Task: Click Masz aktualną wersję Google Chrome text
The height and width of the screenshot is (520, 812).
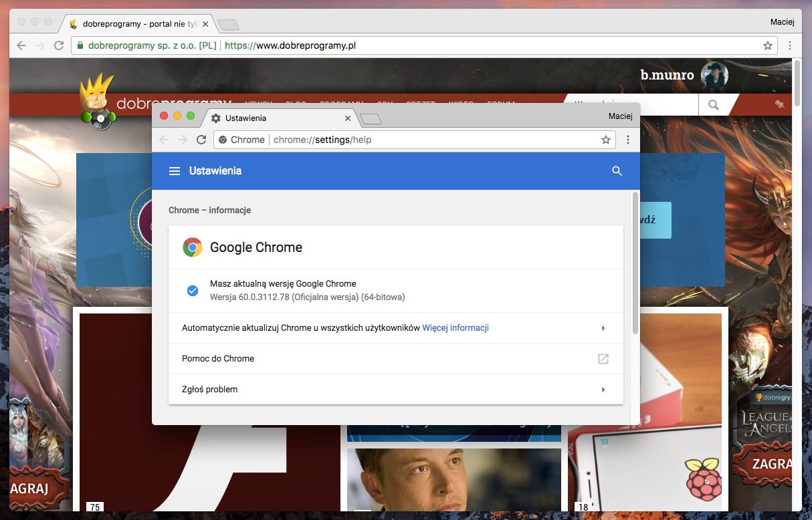Action: click(x=283, y=283)
